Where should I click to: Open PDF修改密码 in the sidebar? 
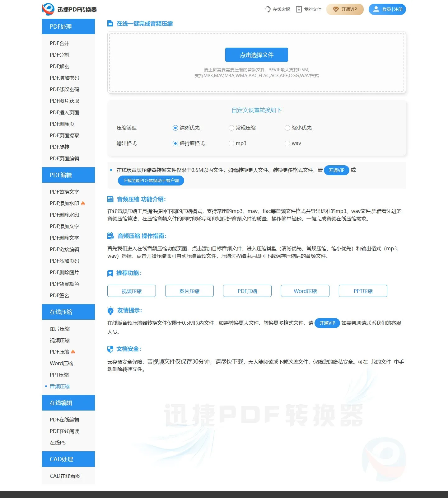64,89
